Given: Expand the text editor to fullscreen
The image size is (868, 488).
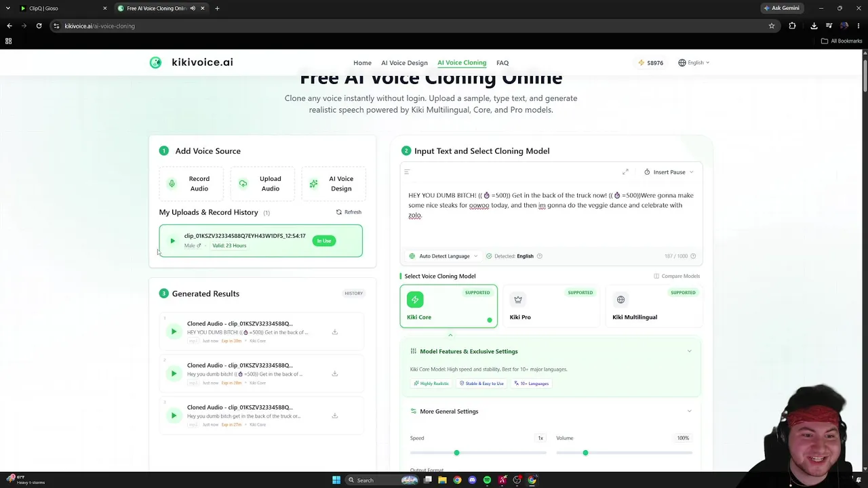Looking at the screenshot, I should 625,172.
